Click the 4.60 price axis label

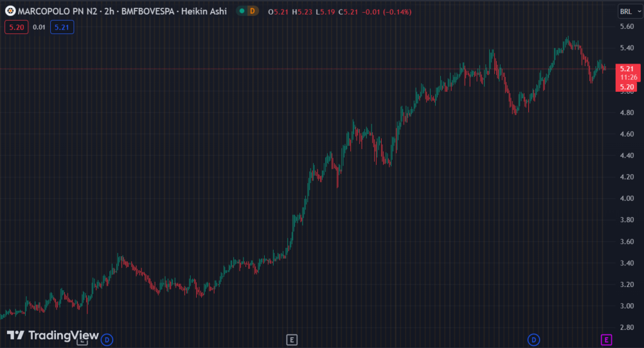coord(627,134)
